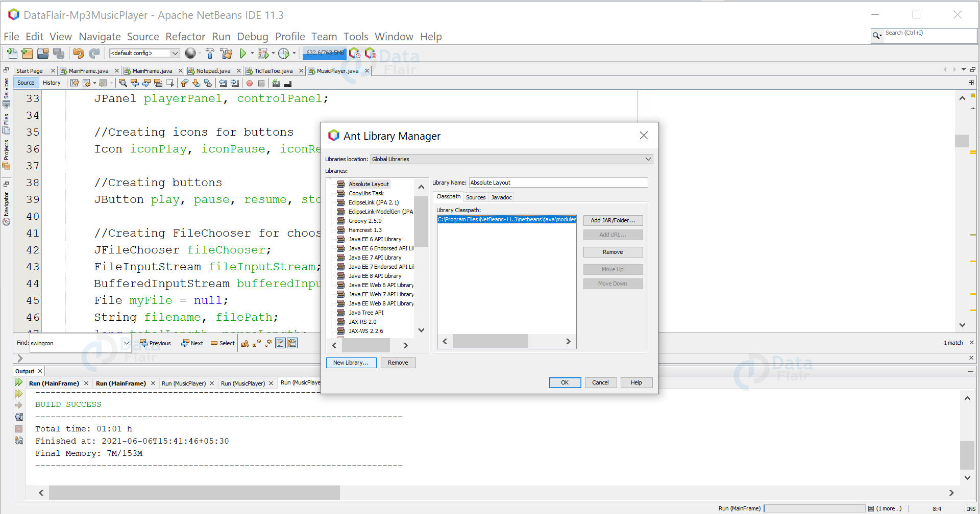
Task: Toggle Match Case in Find bar
Action: pyautogui.click(x=245, y=343)
